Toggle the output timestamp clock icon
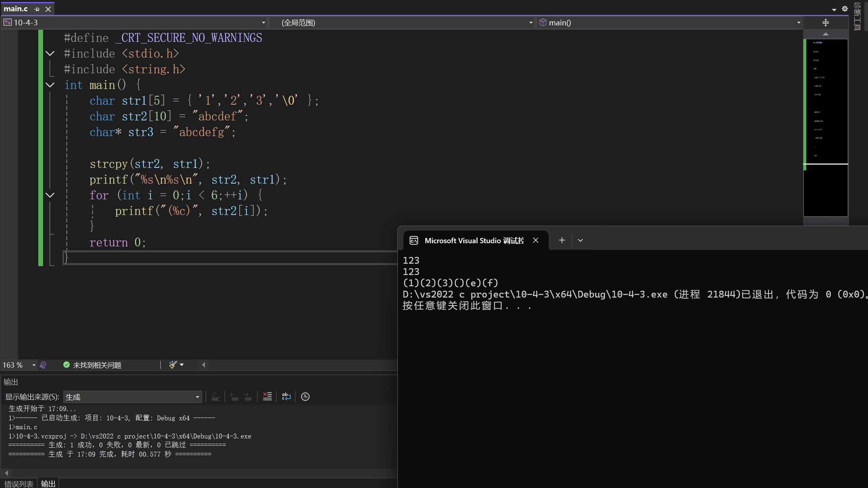This screenshot has height=488, width=868. (x=305, y=397)
